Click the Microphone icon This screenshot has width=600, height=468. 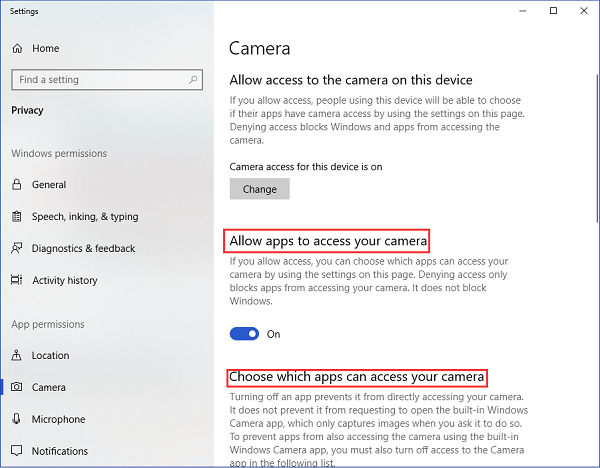(17, 420)
